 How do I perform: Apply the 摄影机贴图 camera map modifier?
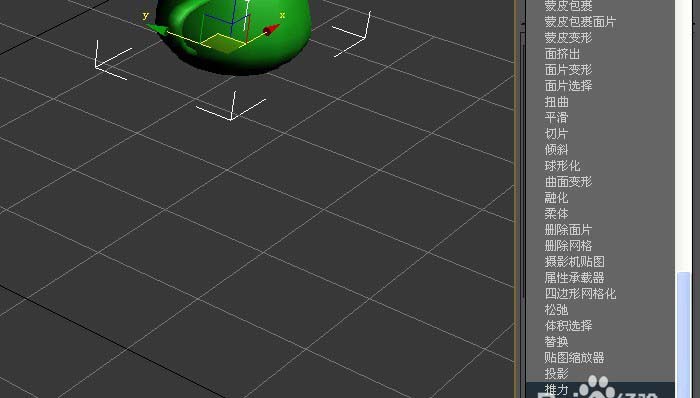click(x=575, y=262)
